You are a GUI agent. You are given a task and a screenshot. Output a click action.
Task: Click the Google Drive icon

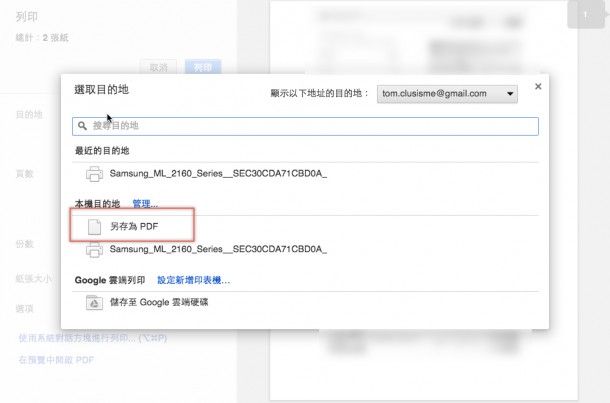coord(94,303)
